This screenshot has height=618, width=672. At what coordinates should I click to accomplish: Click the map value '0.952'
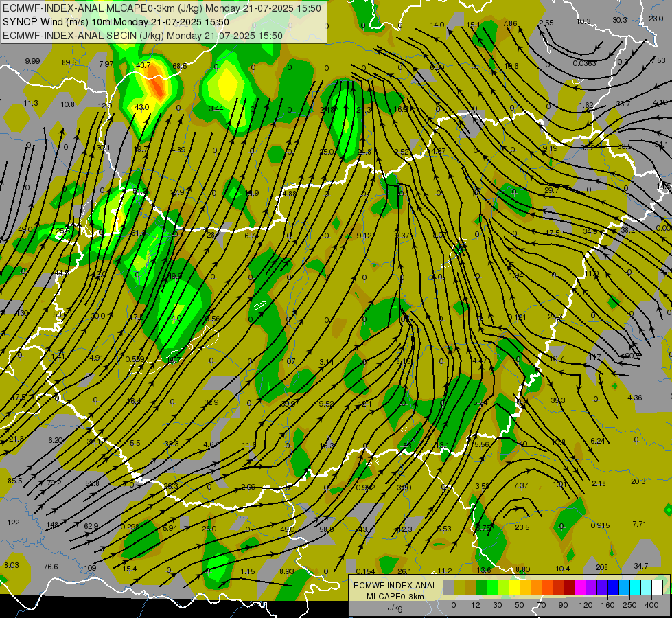pyautogui.click(x=366, y=488)
